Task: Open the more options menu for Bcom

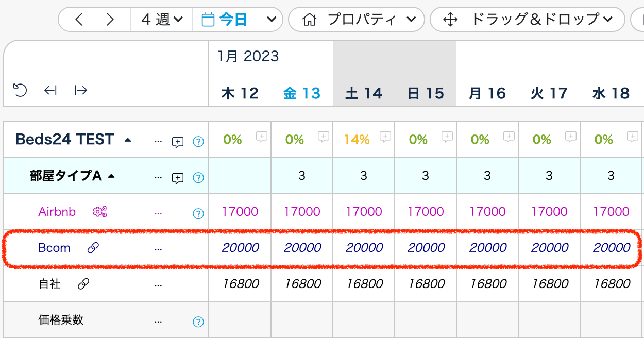Action: point(158,248)
